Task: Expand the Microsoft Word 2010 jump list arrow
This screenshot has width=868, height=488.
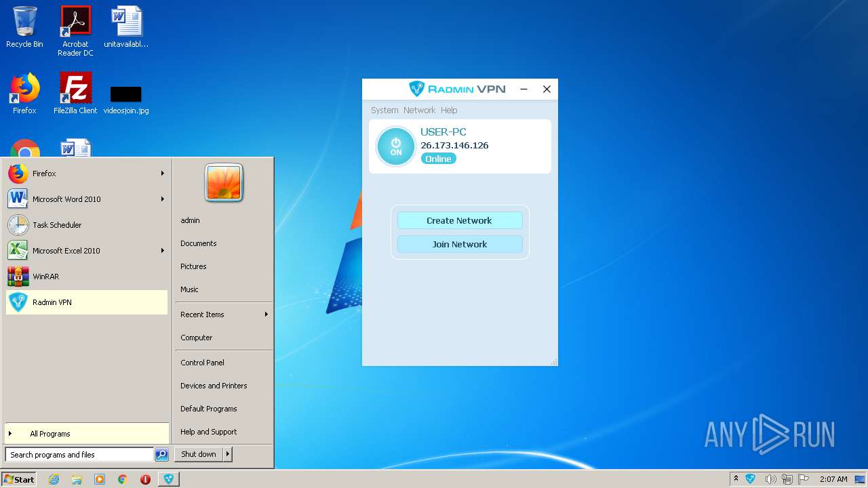Action: (x=163, y=199)
